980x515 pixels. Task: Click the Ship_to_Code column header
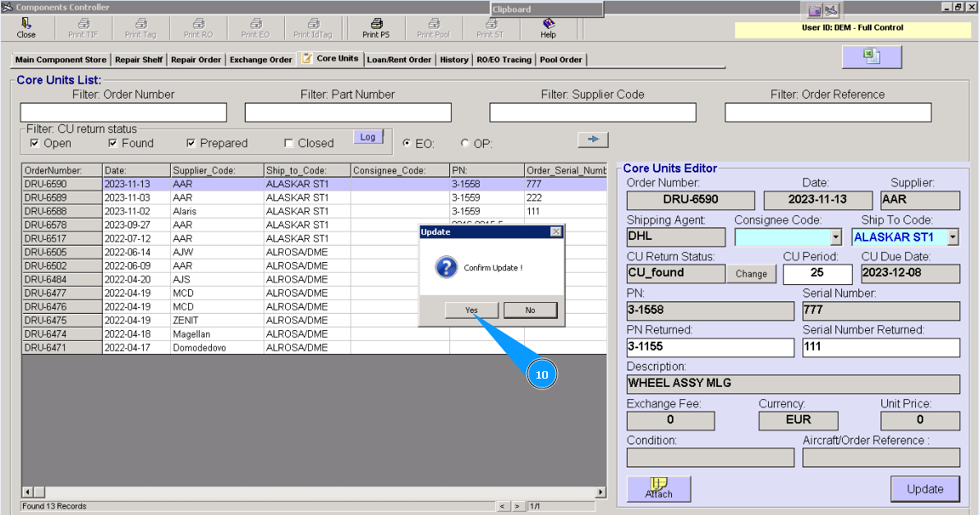(x=307, y=171)
